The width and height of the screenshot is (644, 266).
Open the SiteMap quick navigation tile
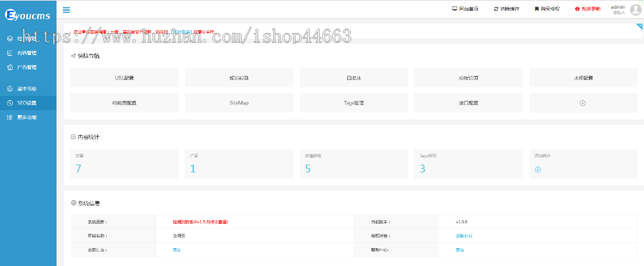point(239,103)
